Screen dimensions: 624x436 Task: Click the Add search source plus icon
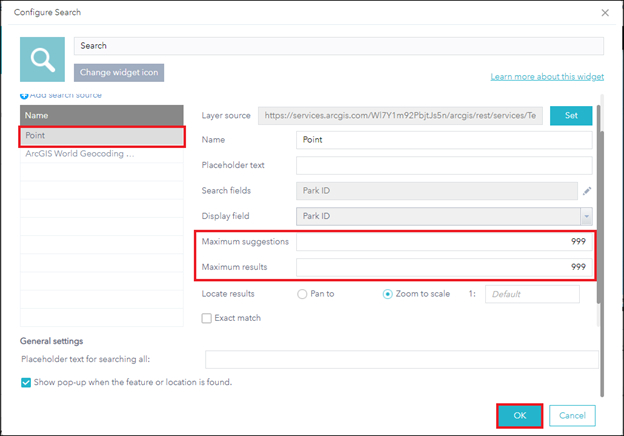point(24,95)
